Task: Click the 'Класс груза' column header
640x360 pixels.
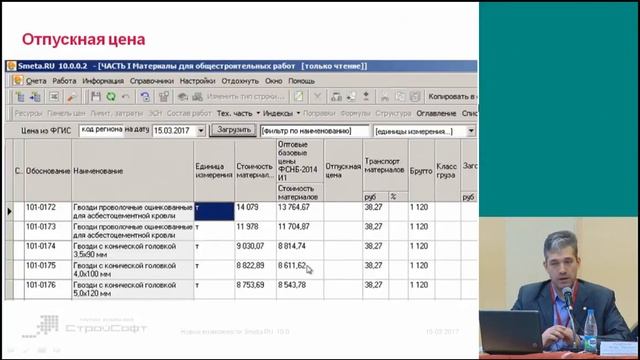Action: [447, 171]
